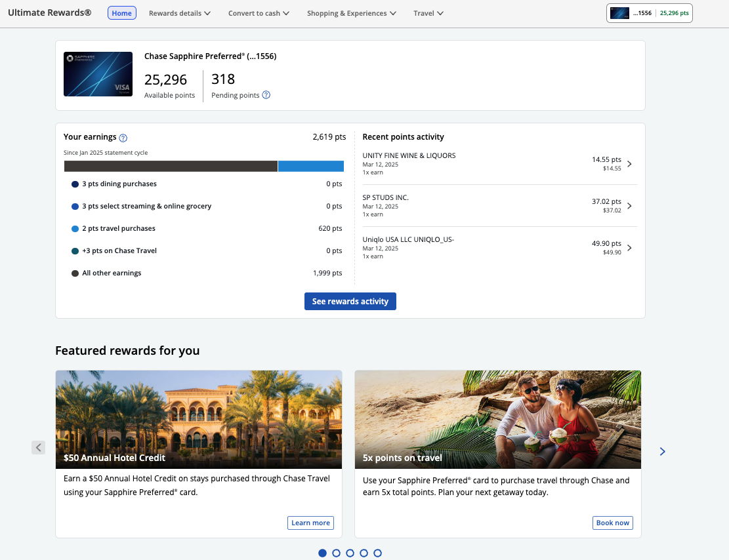Click Chase Sapphire Preferred (...1556) heading
The width and height of the screenshot is (729, 560).
click(210, 56)
